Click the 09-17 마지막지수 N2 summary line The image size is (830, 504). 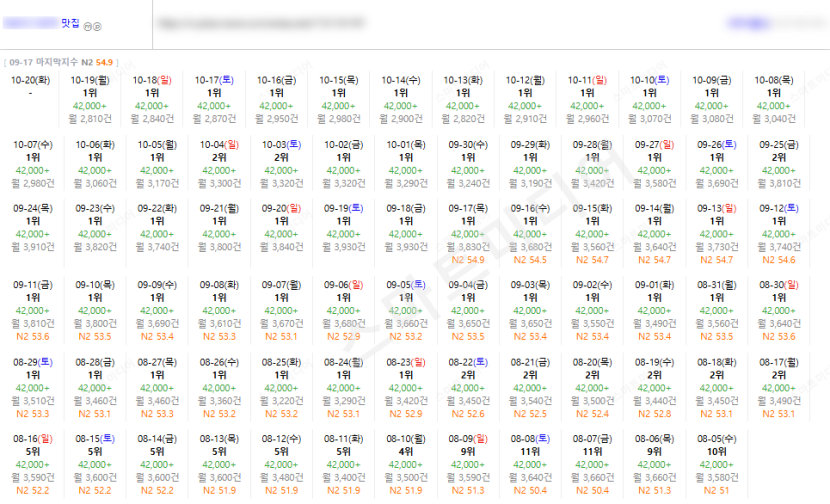pos(61,62)
